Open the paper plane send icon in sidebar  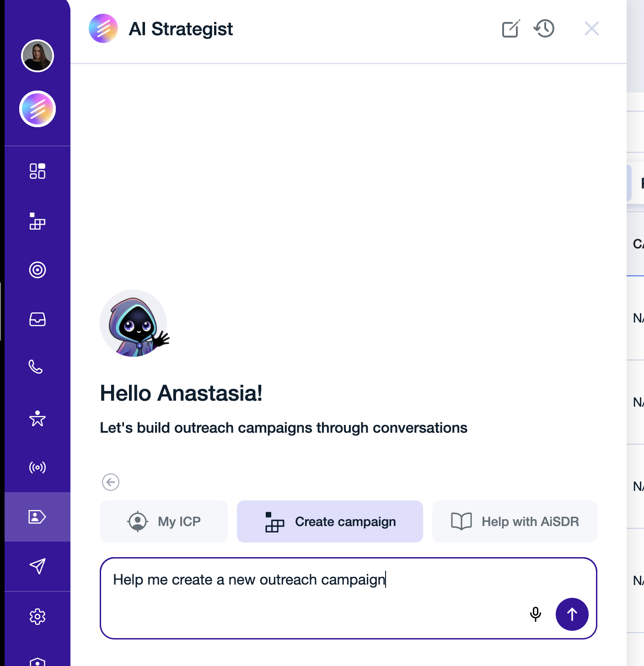38,566
